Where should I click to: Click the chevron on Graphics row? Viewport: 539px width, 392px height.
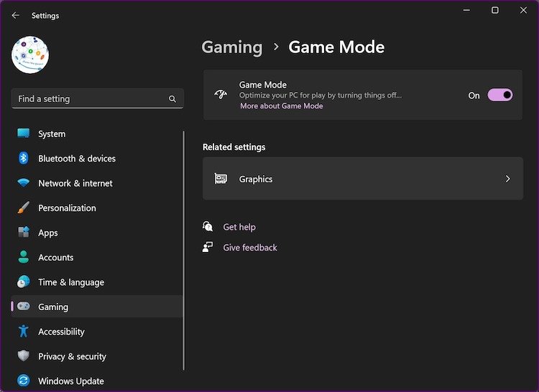(x=507, y=179)
